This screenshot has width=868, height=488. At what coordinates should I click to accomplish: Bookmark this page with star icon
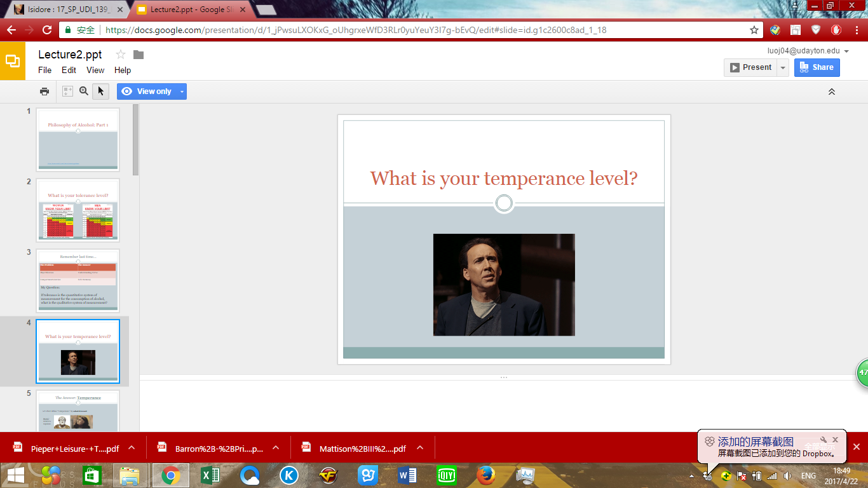click(754, 30)
